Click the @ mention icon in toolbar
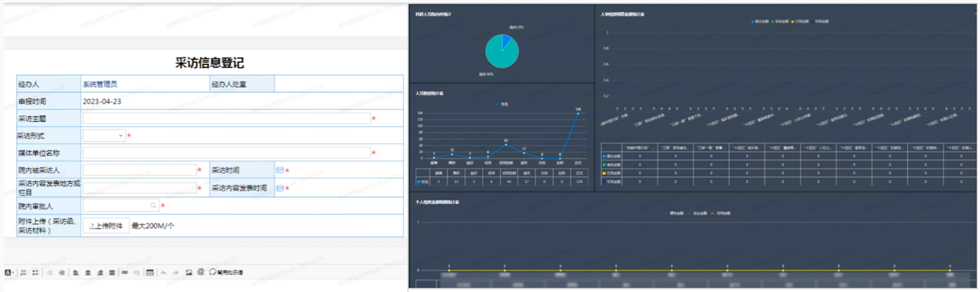Image resolution: width=980 pixels, height=292 pixels. click(201, 272)
